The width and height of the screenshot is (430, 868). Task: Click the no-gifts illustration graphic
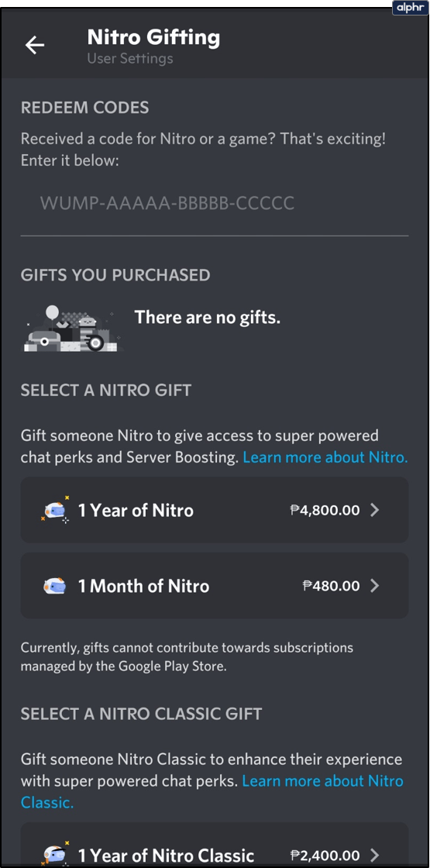[71, 329]
